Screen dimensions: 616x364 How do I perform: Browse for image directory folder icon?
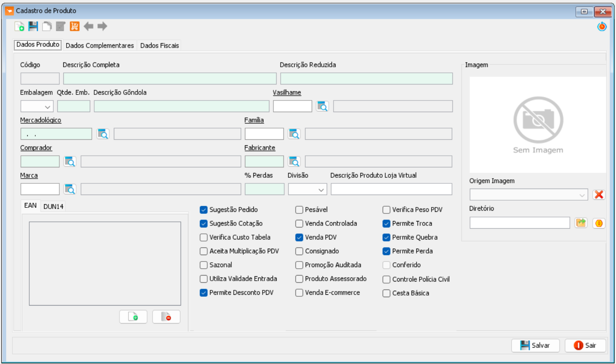pos(581,223)
